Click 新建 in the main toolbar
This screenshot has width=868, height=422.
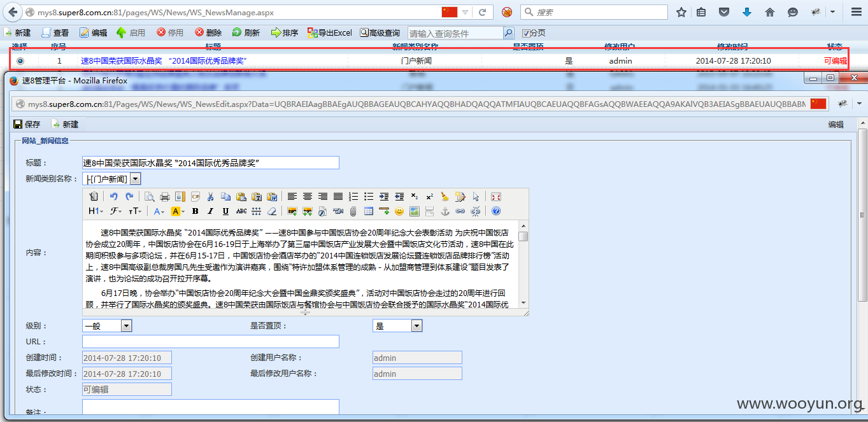coord(17,33)
